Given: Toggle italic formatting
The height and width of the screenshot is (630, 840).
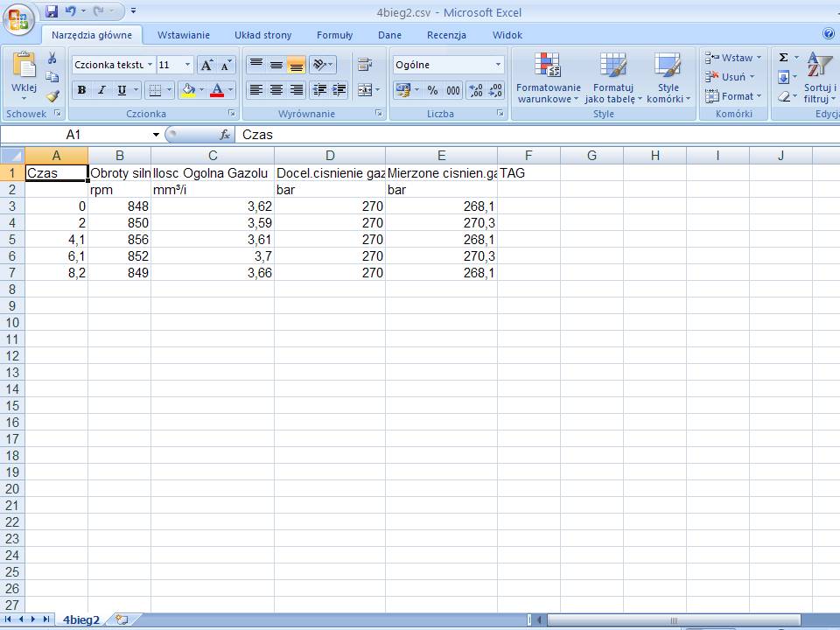Looking at the screenshot, I should point(101,90).
